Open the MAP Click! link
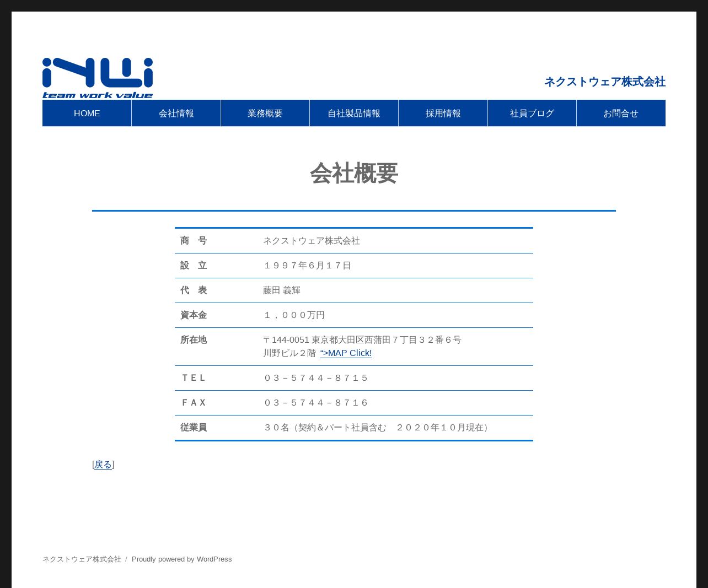The image size is (708, 588). click(x=346, y=353)
